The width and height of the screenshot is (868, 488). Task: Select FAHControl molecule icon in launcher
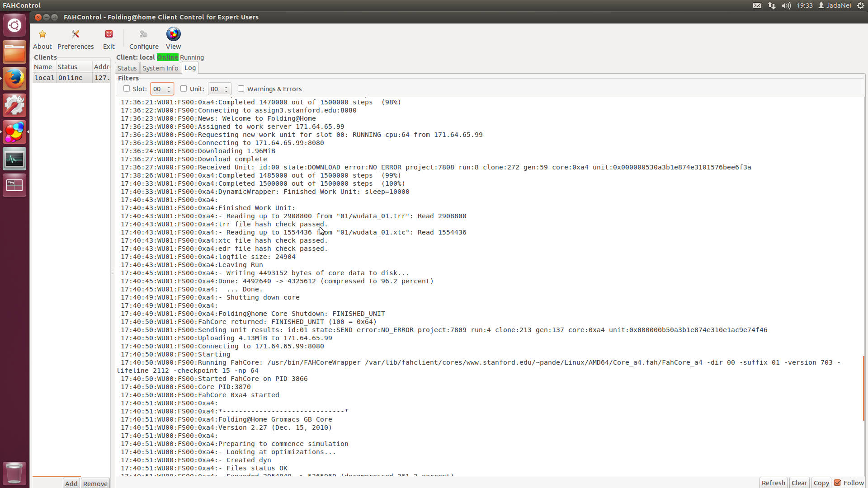pyautogui.click(x=14, y=132)
